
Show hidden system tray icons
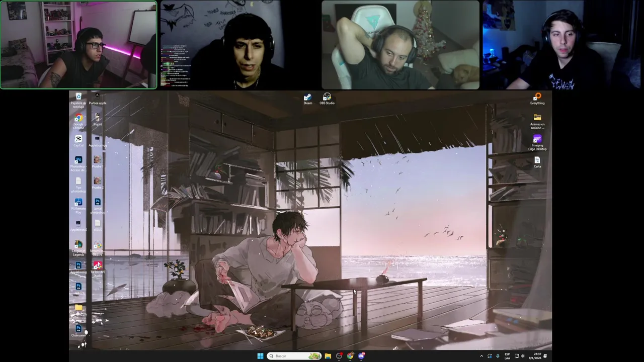click(481, 356)
